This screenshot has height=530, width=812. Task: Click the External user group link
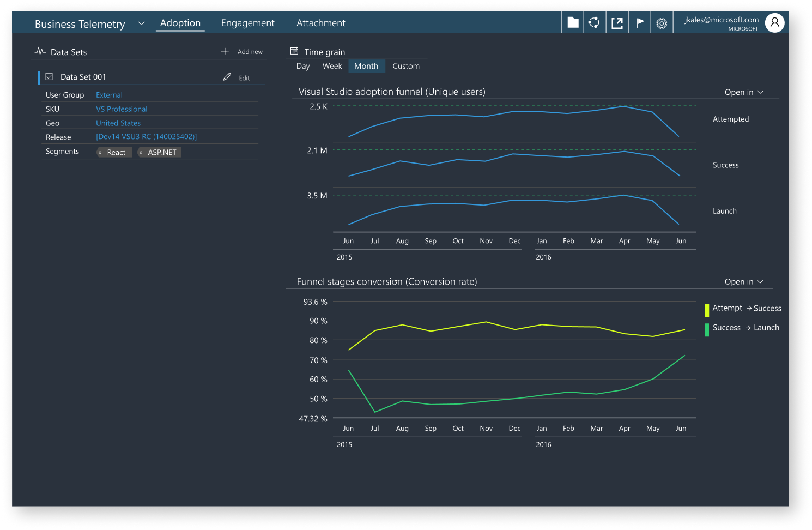click(109, 95)
